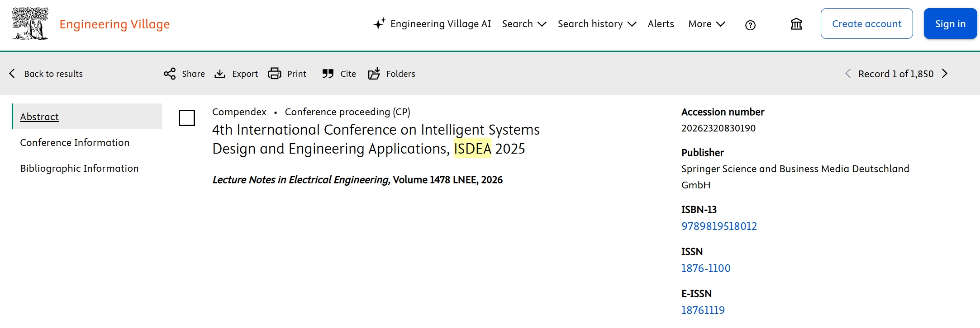
Task: Click the Folders icon
Action: click(x=374, y=74)
